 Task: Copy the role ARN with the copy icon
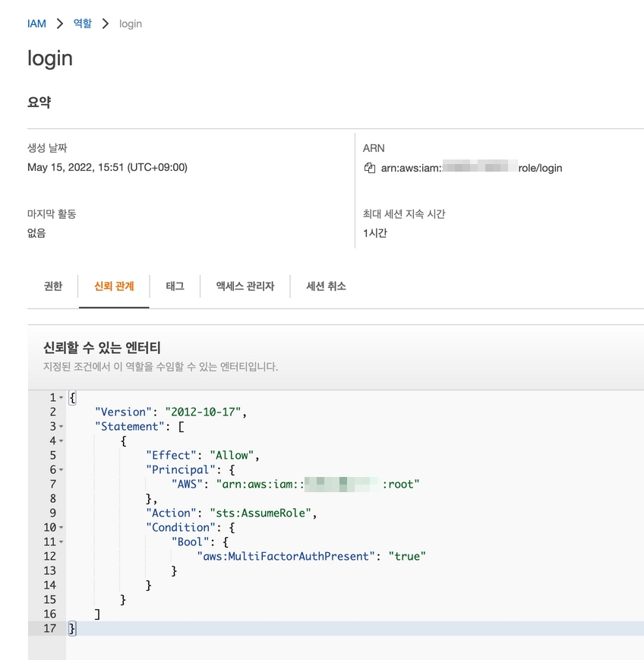[x=370, y=168]
